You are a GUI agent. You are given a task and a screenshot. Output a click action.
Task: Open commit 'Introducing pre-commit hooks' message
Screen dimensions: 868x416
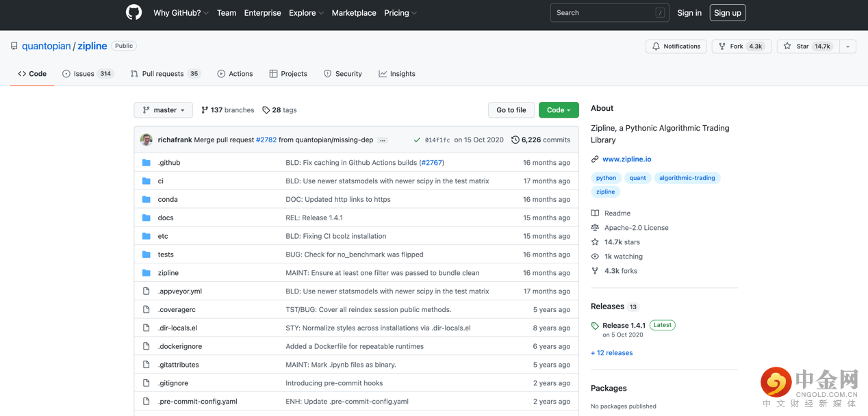tap(334, 383)
